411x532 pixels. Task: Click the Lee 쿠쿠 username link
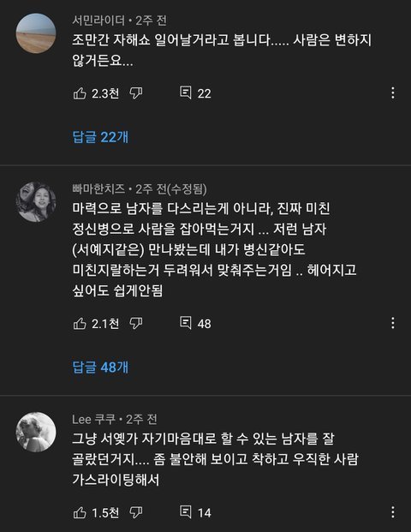tap(94, 420)
